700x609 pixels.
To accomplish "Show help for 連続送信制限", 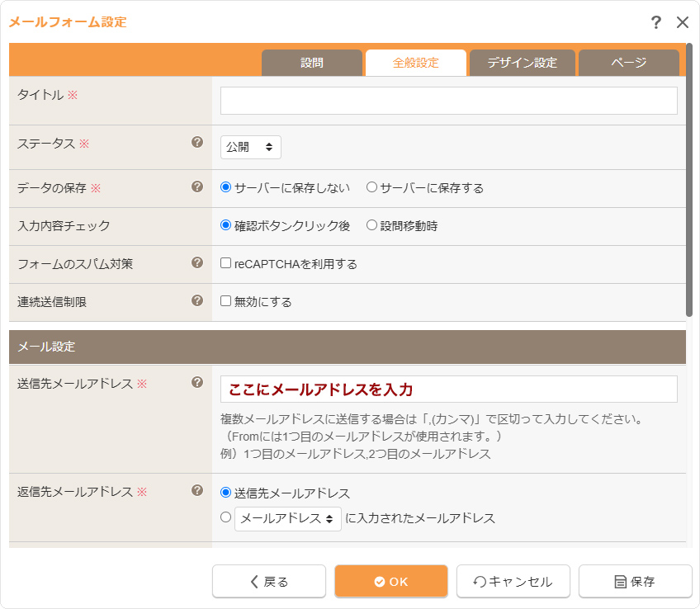I will 197,300.
